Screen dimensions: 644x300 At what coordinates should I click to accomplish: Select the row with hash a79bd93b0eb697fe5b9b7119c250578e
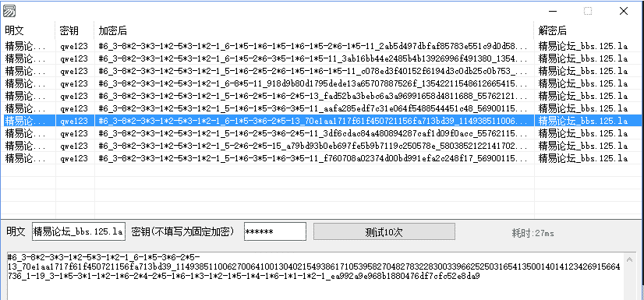point(321,146)
